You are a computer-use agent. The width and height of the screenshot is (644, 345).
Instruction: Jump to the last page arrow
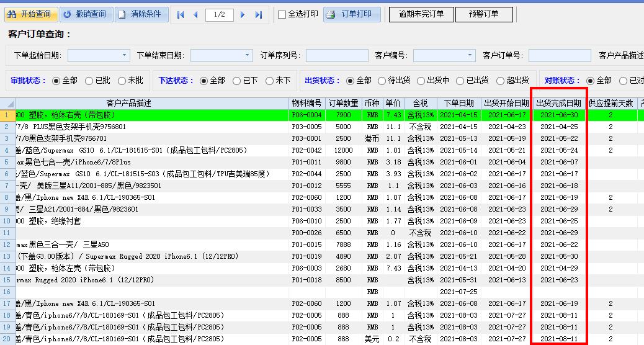tap(259, 15)
